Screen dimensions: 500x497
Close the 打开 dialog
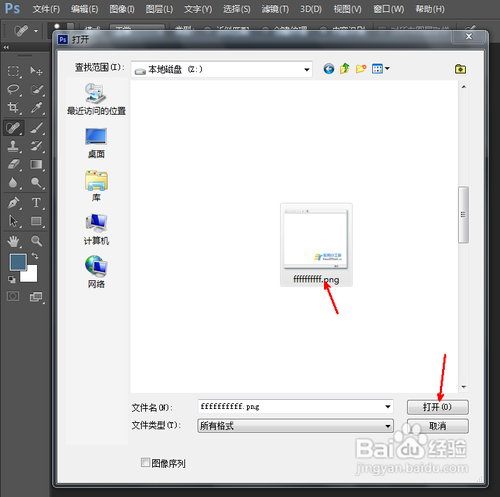point(468,37)
